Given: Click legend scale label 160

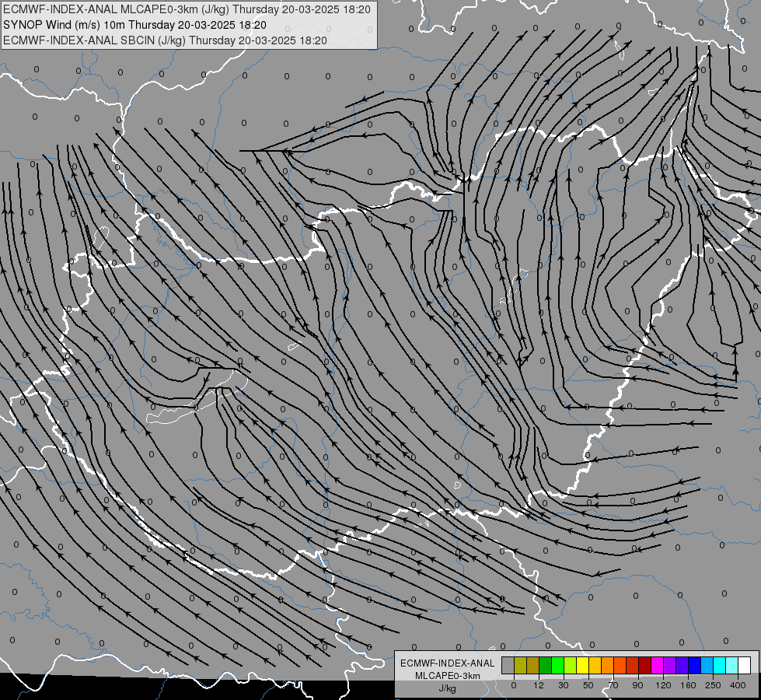Looking at the screenshot, I should tap(688, 685).
